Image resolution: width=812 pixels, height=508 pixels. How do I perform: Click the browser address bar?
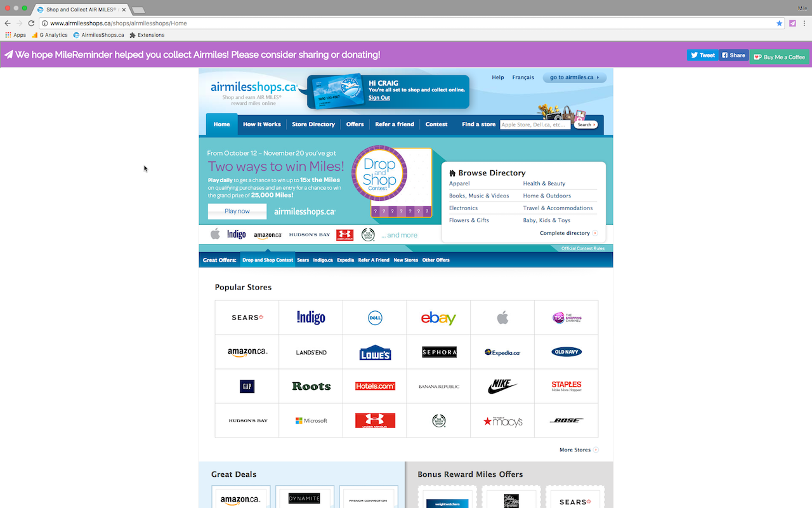[x=406, y=23]
